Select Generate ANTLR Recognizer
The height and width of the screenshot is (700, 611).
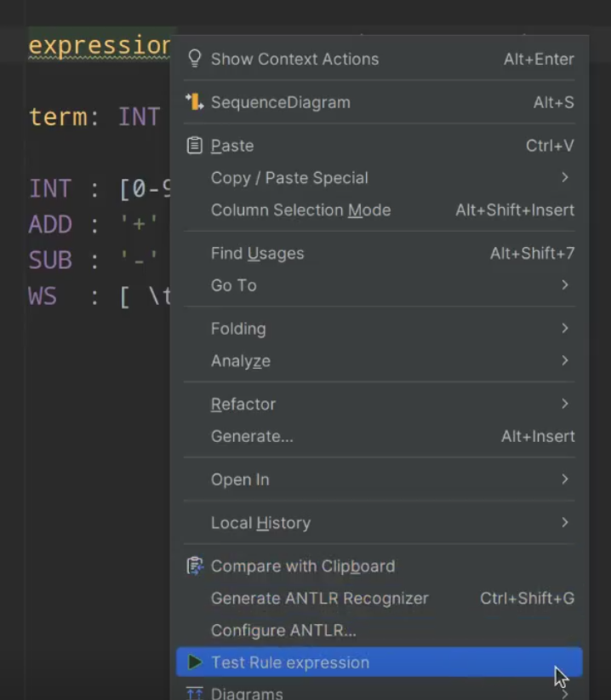pos(319,599)
